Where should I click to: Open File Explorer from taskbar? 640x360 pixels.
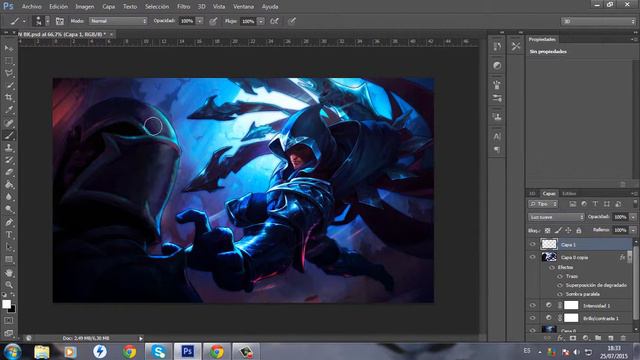(x=42, y=351)
